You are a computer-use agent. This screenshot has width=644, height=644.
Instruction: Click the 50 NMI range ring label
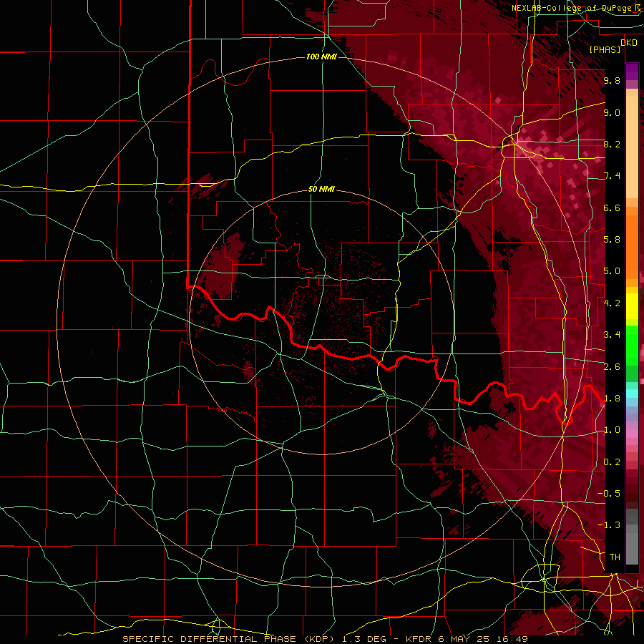pos(321,190)
